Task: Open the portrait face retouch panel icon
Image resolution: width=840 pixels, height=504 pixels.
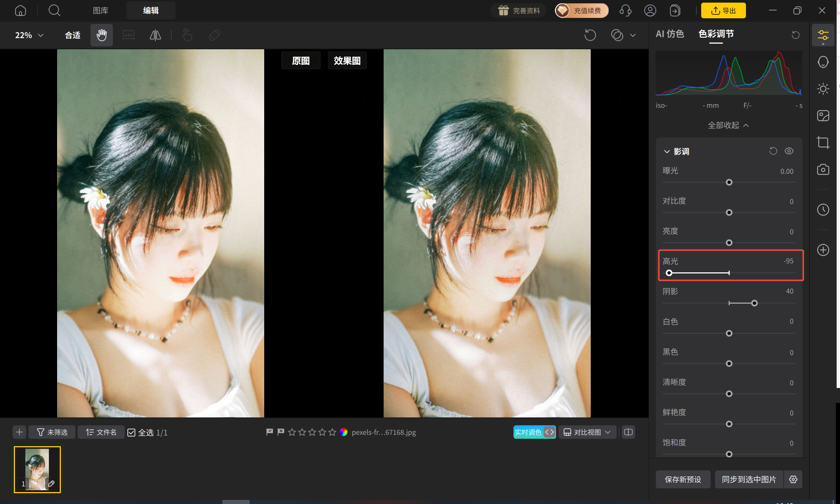Action: tap(823, 62)
